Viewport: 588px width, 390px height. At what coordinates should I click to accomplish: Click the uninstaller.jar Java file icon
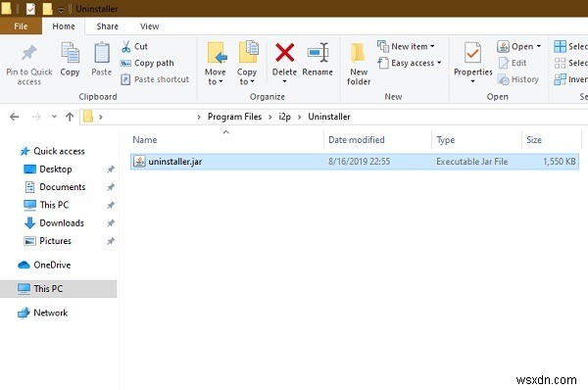139,162
